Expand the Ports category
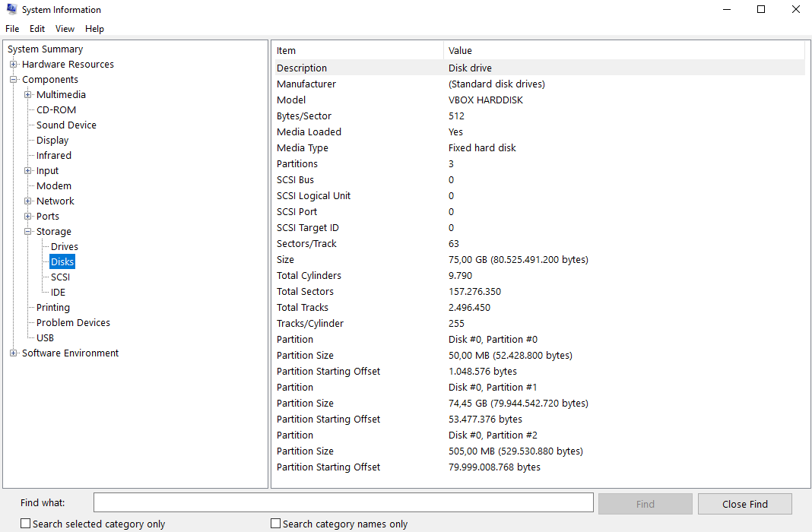 tap(27, 216)
